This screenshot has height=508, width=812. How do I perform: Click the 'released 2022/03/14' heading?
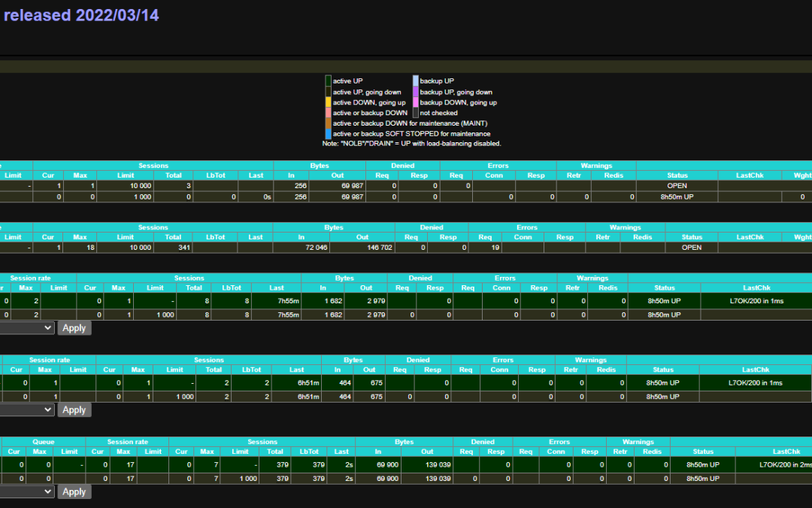[81, 15]
